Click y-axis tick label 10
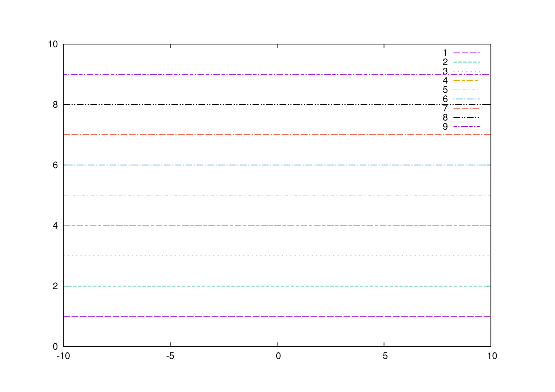This screenshot has width=555, height=392. pyautogui.click(x=53, y=44)
